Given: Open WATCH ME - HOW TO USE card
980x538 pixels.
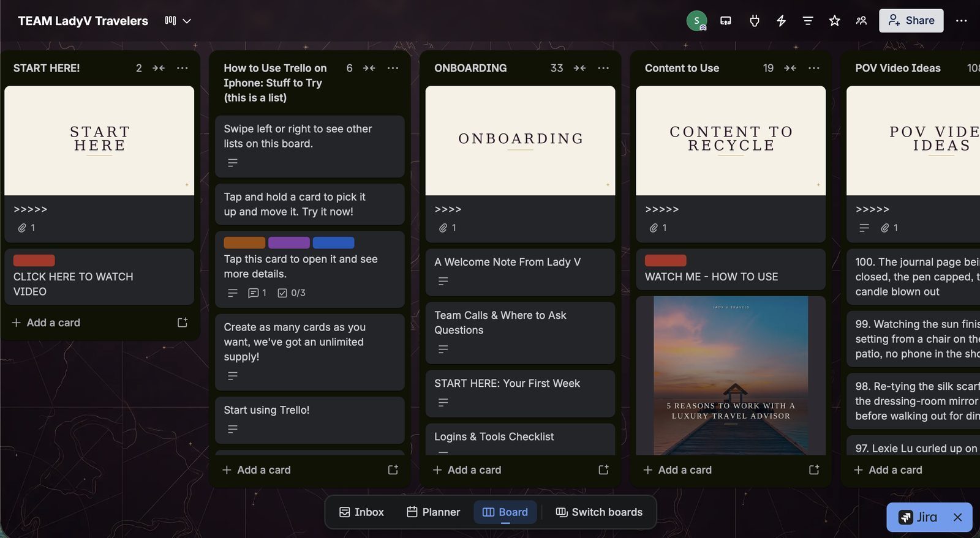Looking at the screenshot, I should point(731,269).
